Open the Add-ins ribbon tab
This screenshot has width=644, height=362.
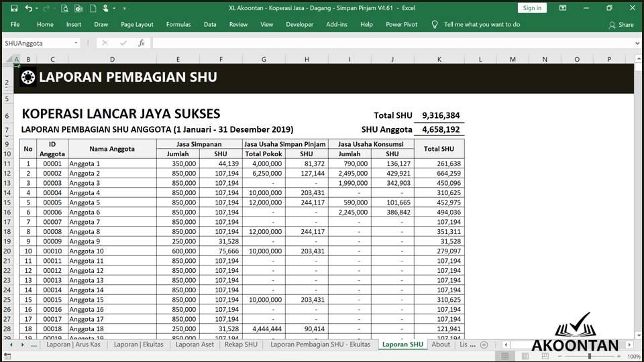coord(336,25)
